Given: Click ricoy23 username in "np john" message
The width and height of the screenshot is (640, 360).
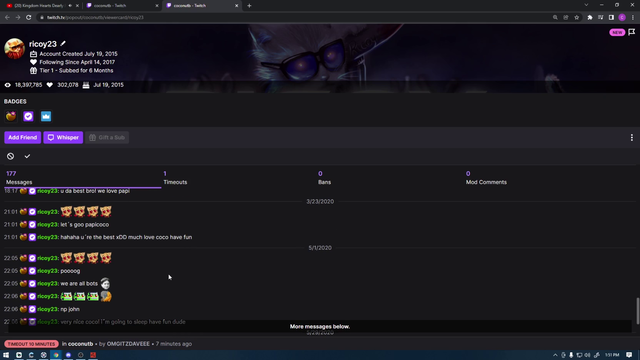Looking at the screenshot, I should tap(47, 309).
